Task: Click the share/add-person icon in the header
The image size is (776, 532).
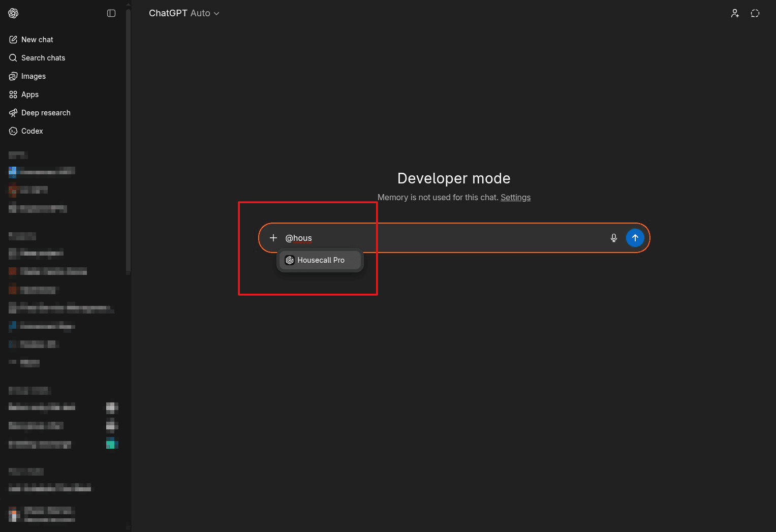Action: tap(735, 13)
